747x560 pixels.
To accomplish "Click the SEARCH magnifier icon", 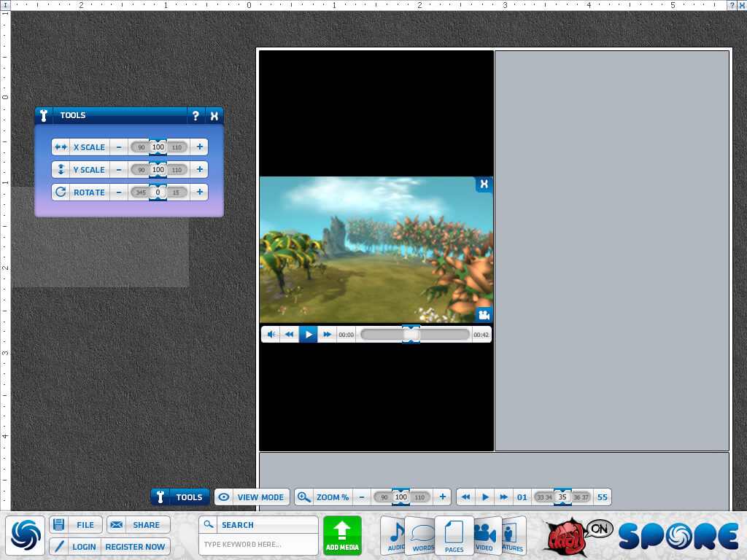I will pos(209,525).
